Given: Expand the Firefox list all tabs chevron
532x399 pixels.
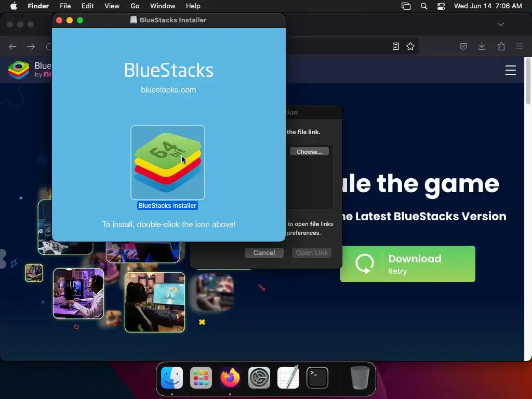Looking at the screenshot, I should (x=501, y=24).
